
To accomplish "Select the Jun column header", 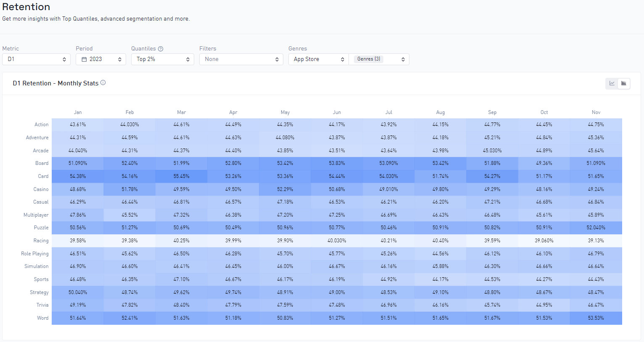I will [x=337, y=112].
